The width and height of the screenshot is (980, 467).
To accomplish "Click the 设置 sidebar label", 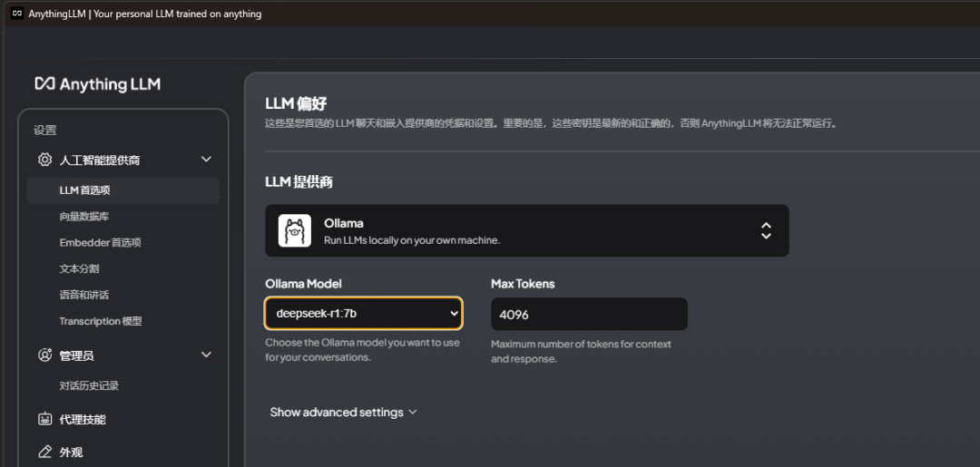I will point(45,130).
